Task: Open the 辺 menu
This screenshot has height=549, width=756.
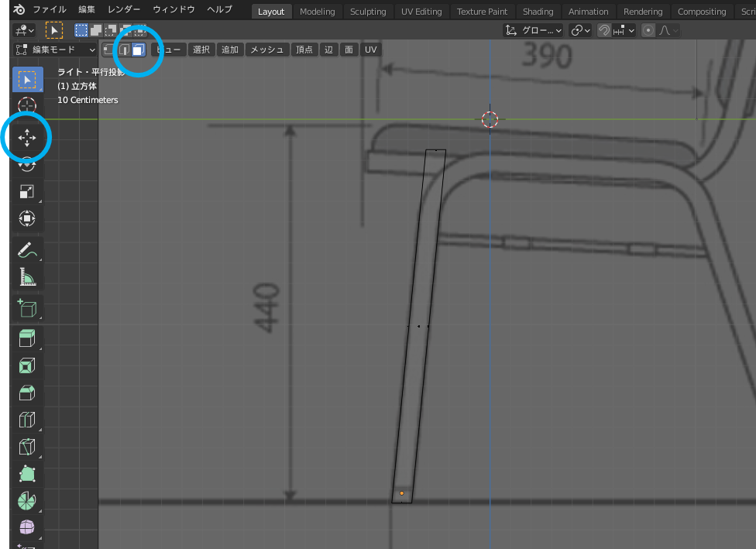Action: [329, 50]
